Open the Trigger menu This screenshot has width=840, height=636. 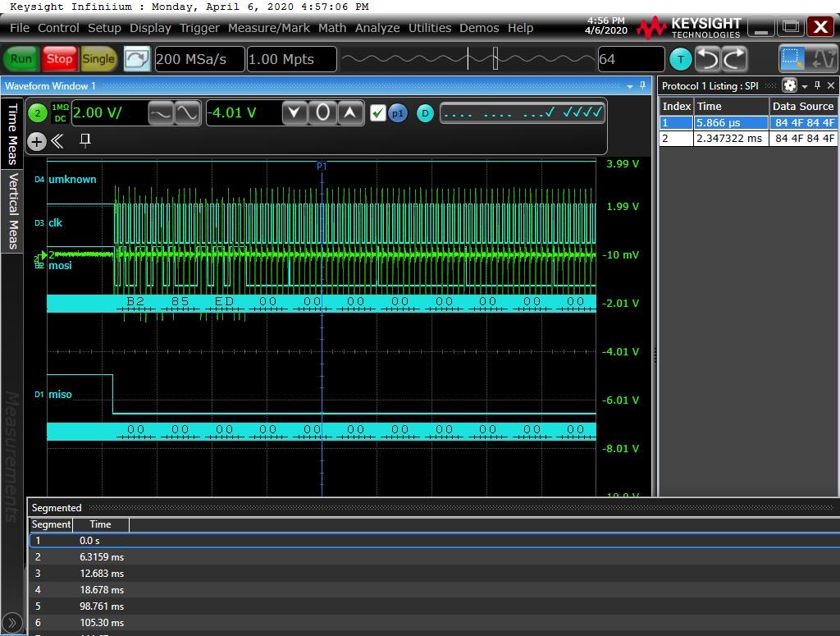[199, 28]
